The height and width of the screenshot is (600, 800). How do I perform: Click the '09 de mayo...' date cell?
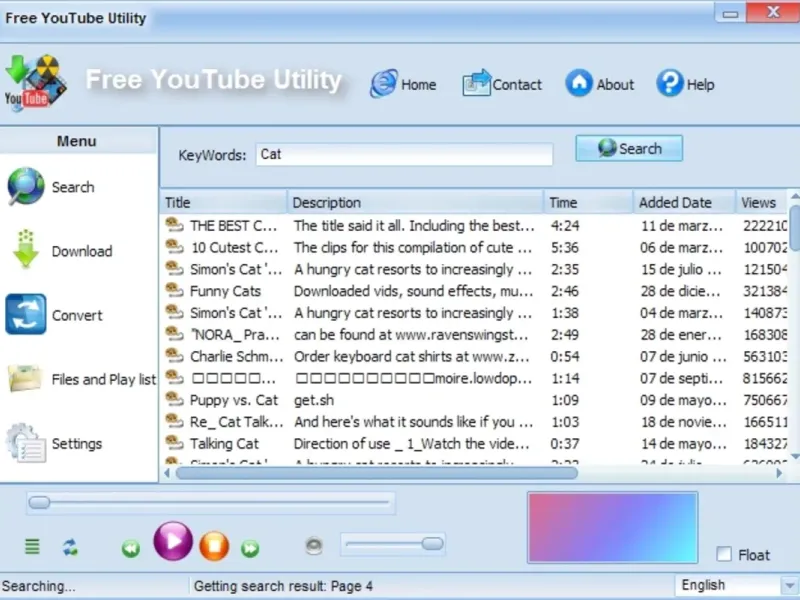pyautogui.click(x=684, y=400)
